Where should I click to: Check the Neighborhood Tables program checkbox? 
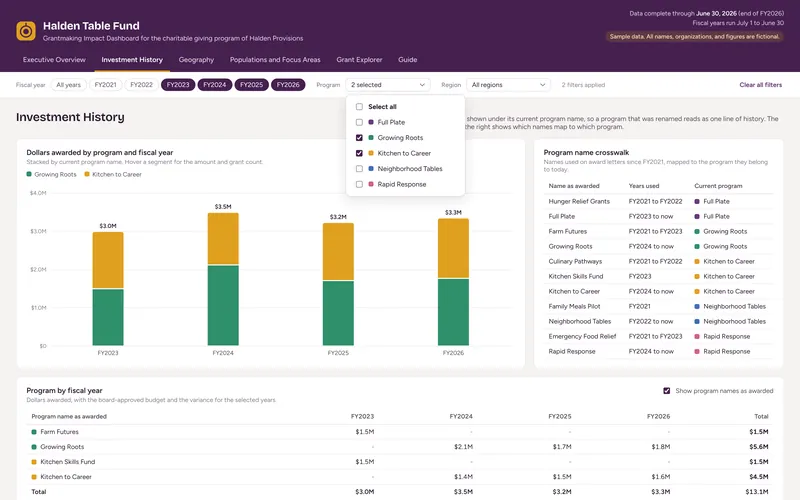(359, 169)
